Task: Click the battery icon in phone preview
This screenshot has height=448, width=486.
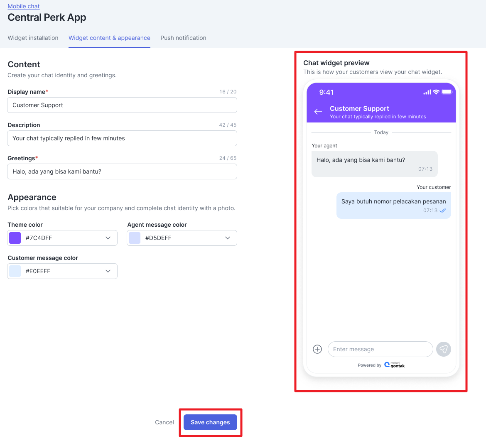Action: pos(447,92)
